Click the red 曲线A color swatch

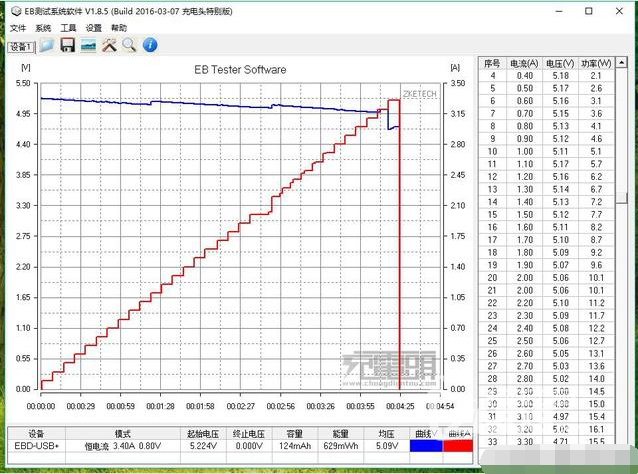(458, 446)
